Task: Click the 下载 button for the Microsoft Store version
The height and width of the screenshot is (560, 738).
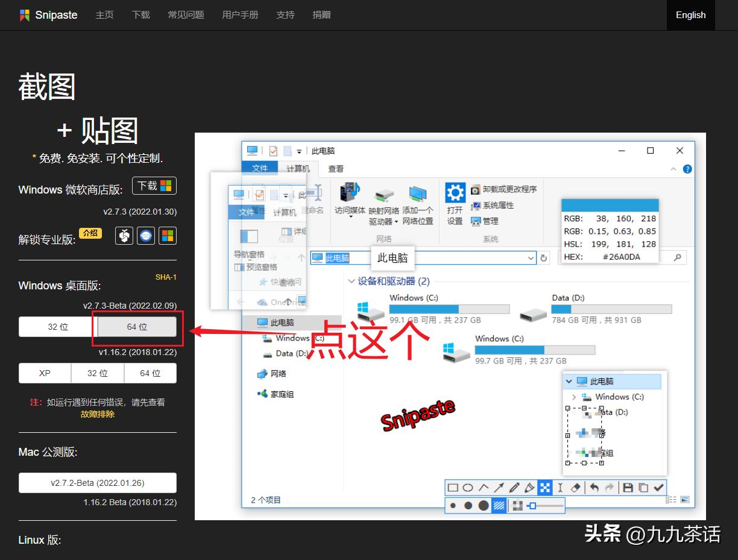Action: pyautogui.click(x=154, y=186)
